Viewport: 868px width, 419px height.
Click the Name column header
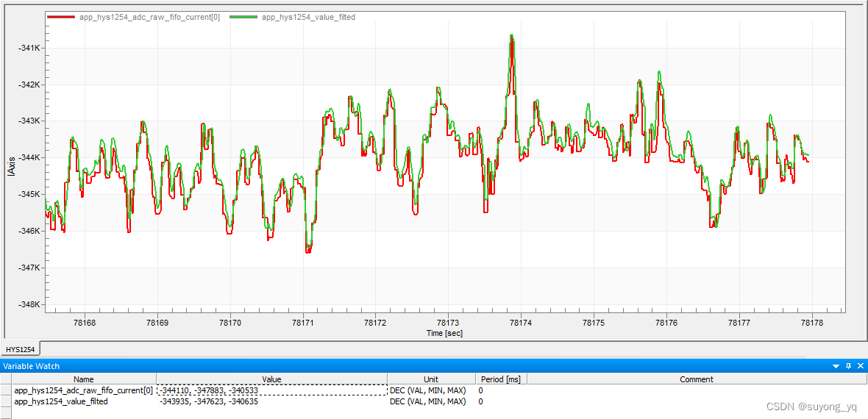pos(84,379)
